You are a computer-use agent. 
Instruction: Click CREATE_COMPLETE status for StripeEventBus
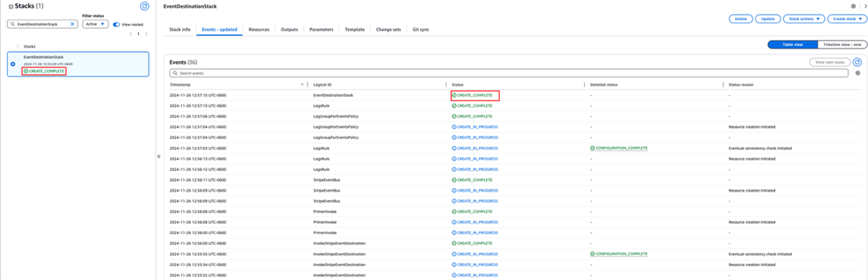coord(472,180)
